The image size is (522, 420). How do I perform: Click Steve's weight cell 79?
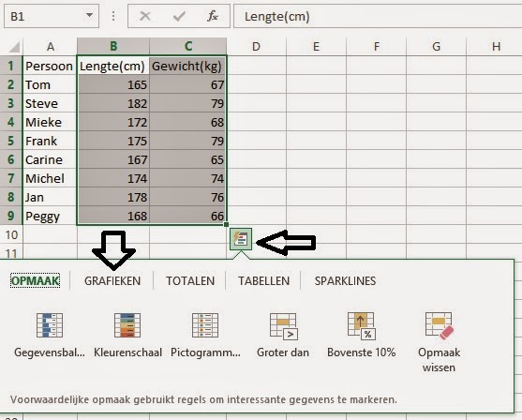click(x=188, y=103)
